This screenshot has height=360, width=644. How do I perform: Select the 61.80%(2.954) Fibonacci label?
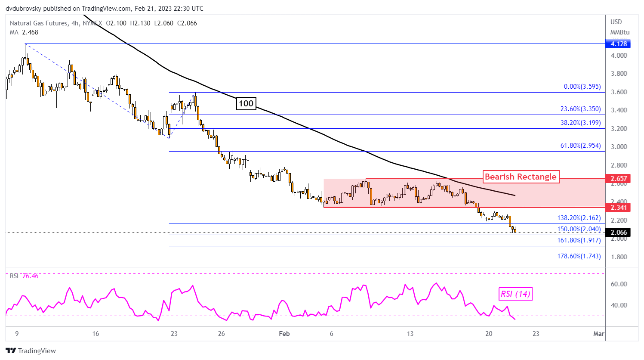point(580,146)
